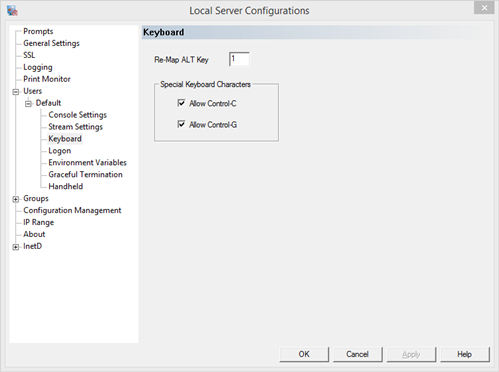The image size is (499, 372).
Task: Open Console Settings under Default
Action: pyautogui.click(x=77, y=115)
